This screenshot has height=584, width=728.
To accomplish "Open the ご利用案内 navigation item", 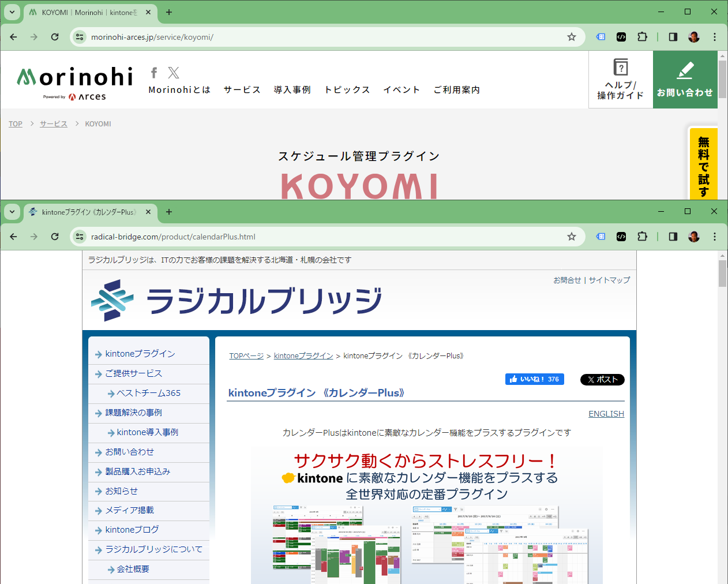I will pyautogui.click(x=457, y=90).
